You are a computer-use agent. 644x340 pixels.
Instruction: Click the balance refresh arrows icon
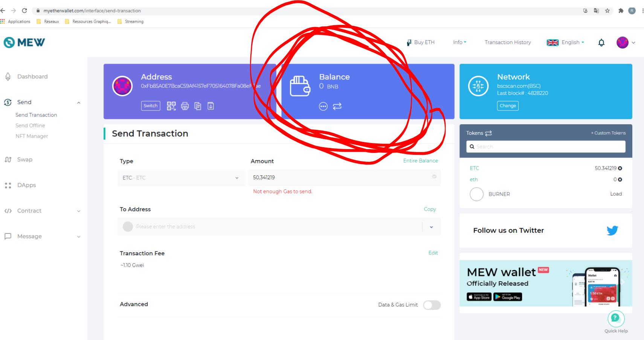click(x=337, y=106)
